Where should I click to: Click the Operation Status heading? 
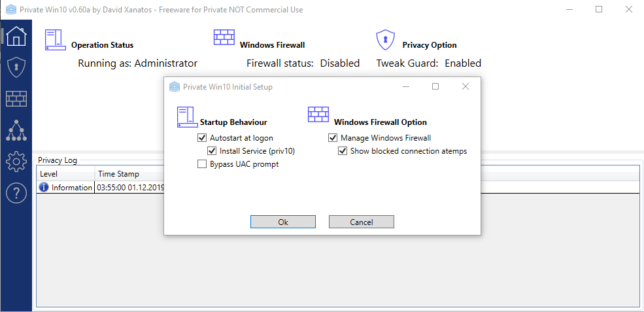[x=102, y=45]
